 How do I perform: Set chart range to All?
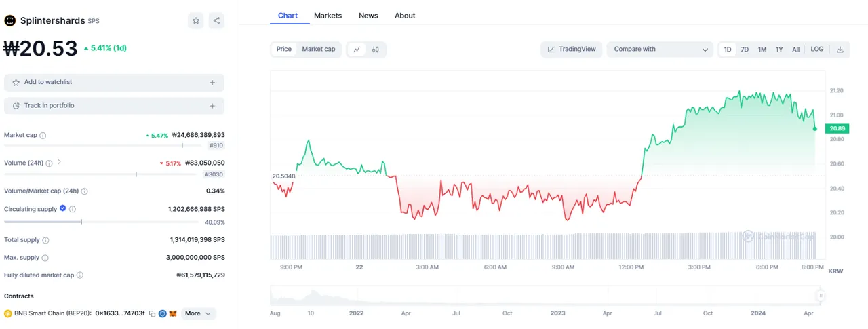[796, 50]
